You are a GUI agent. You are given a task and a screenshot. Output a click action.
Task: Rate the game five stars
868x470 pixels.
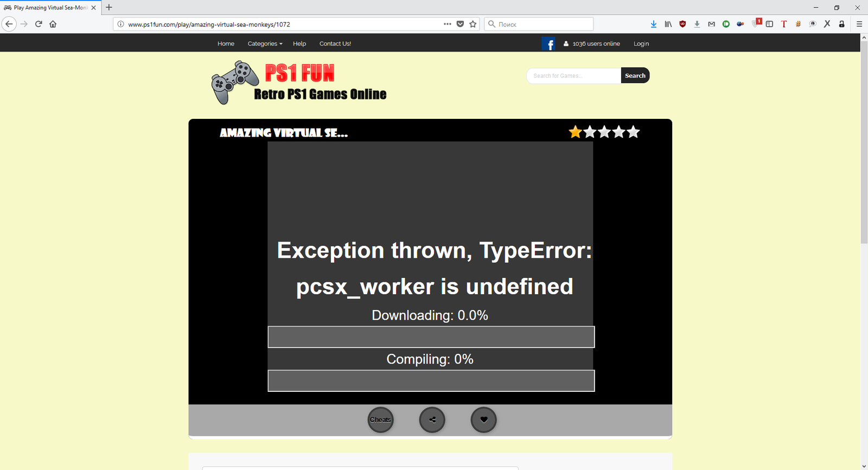click(x=633, y=132)
